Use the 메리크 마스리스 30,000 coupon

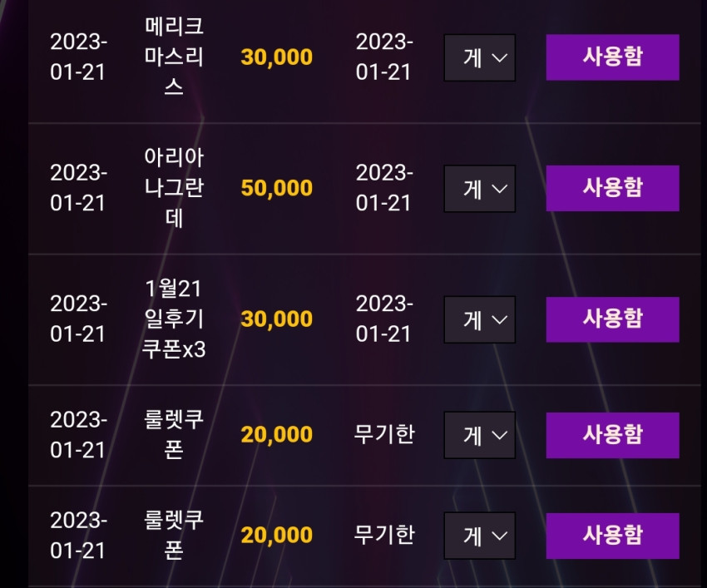(x=612, y=57)
